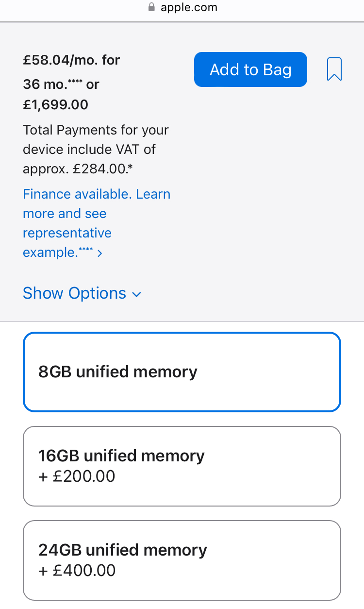Image resolution: width=364 pixels, height=609 pixels.
Task: Click the padlock icon beside apple.com
Action: (x=151, y=7)
